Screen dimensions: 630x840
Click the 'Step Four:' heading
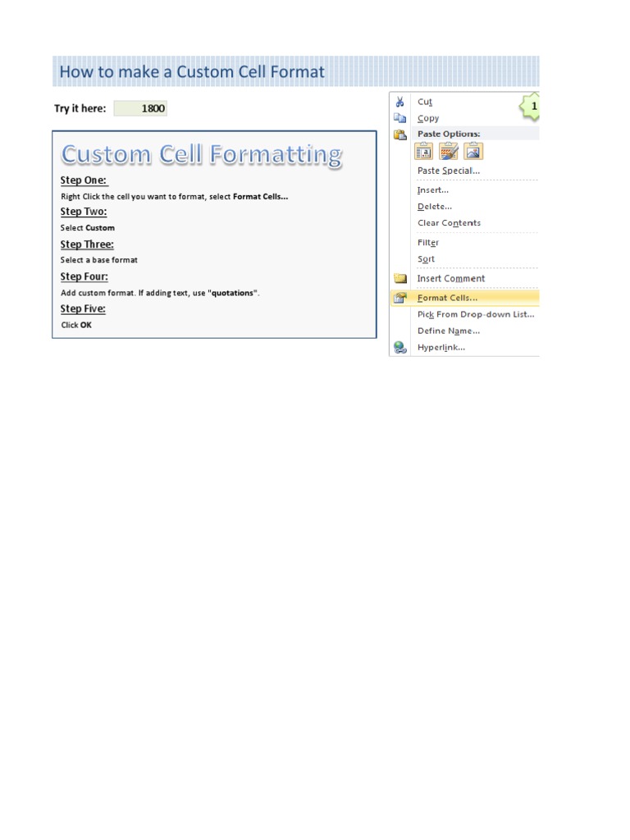(x=84, y=277)
